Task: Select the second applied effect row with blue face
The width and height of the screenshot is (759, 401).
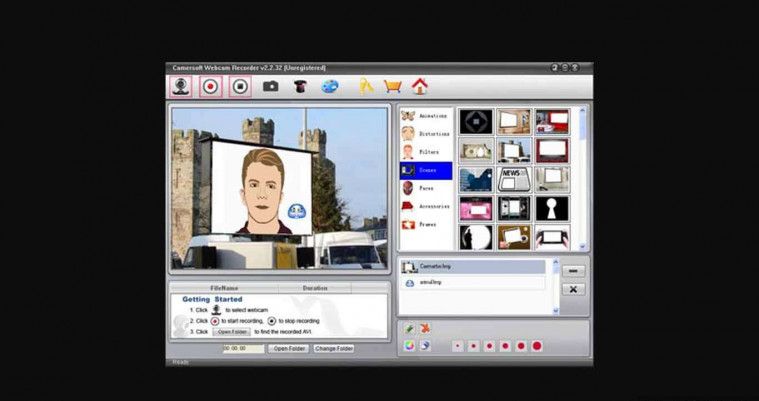Action: pyautogui.click(x=473, y=282)
